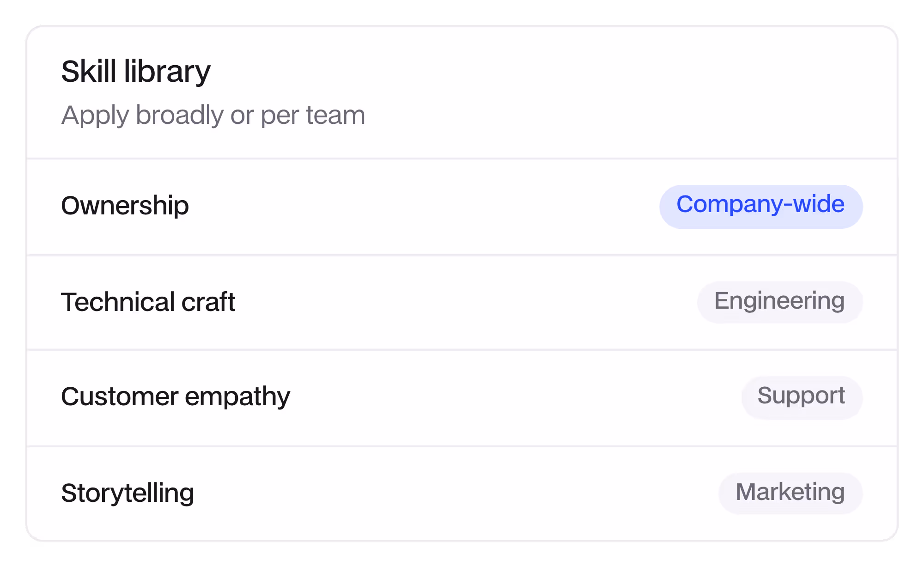Image resolution: width=924 pixels, height=567 pixels.
Task: Select the empty middle area of the Storytelling row
Action: coord(456,493)
